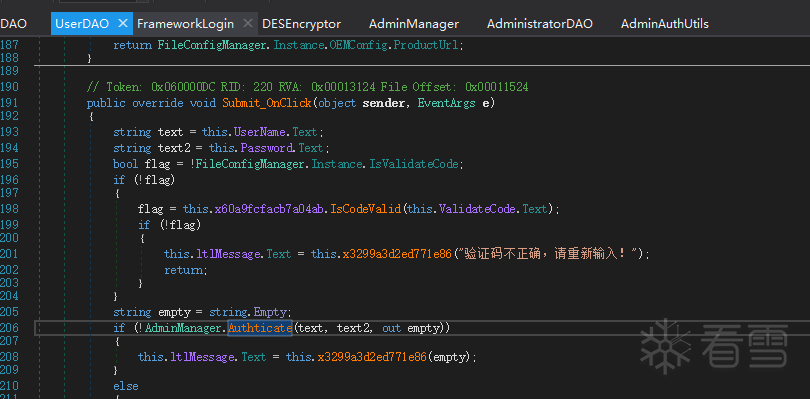This screenshot has width=810, height=399.
Task: Click the partially visible DAO tab
Action: (x=13, y=24)
